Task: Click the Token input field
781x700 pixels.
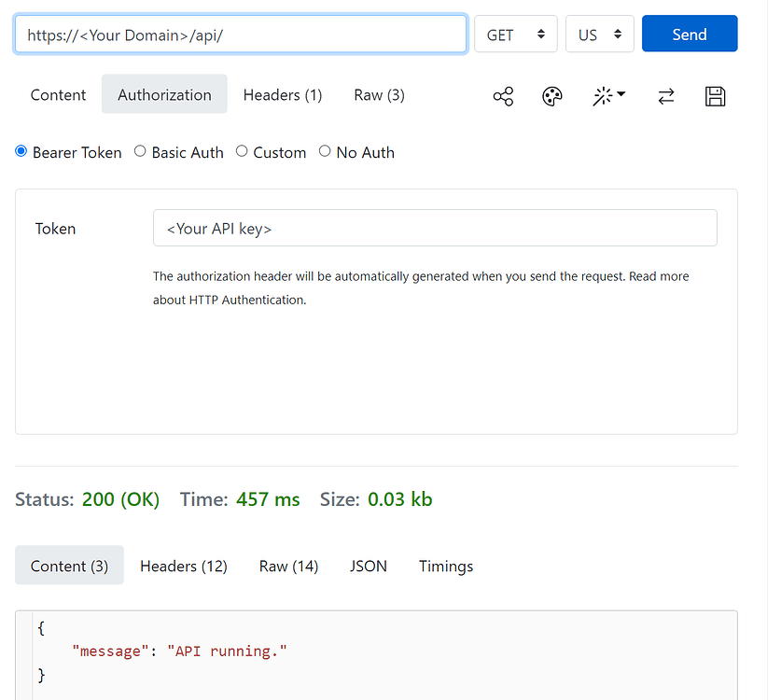Action: click(x=435, y=228)
